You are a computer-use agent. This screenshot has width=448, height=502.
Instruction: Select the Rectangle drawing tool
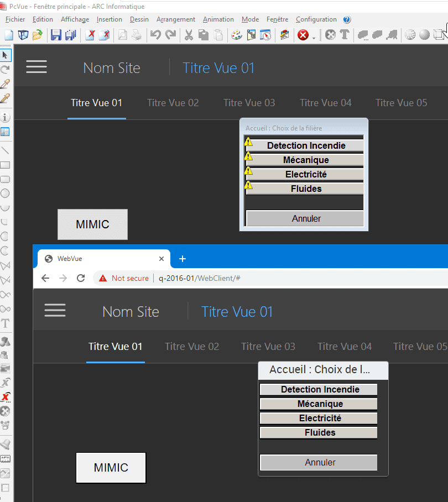[x=6, y=165]
